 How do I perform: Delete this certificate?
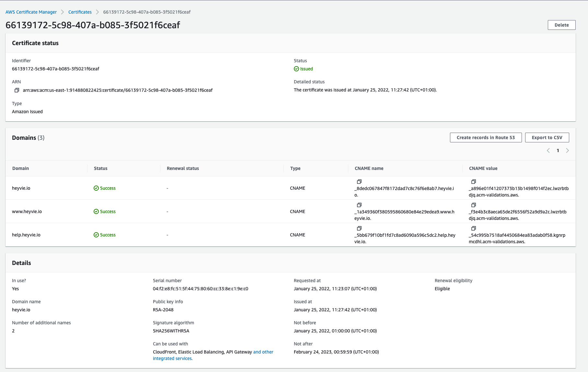click(x=561, y=25)
